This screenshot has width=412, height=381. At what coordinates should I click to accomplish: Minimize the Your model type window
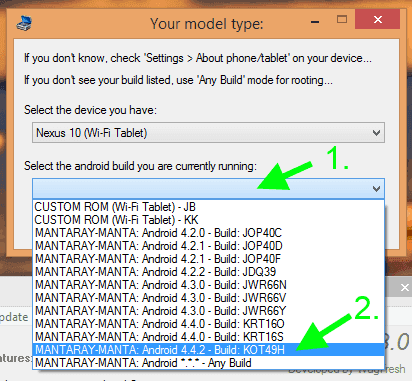(315, 21)
